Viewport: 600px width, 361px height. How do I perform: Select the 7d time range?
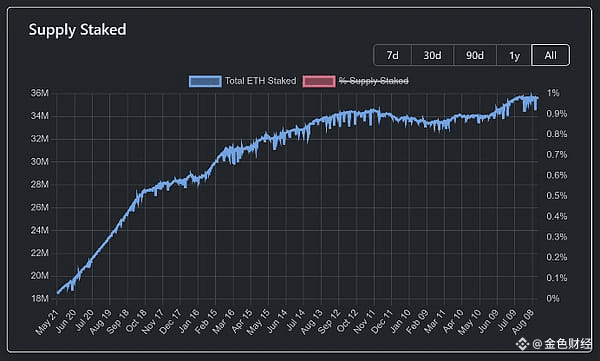[393, 56]
